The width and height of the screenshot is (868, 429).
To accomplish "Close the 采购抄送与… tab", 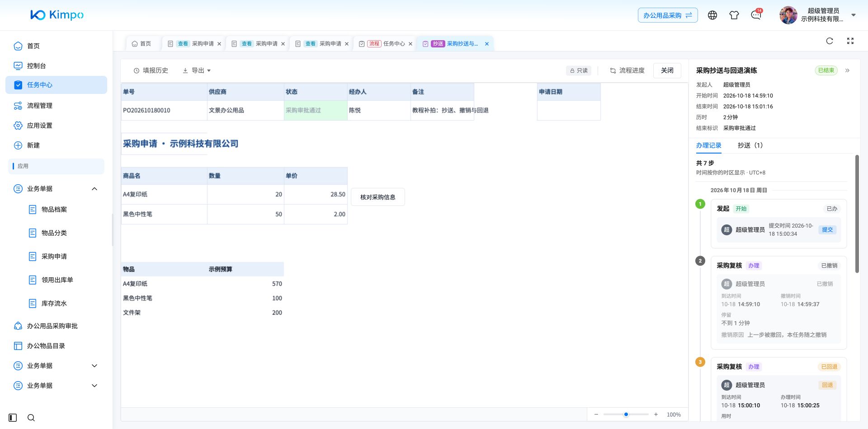I will tap(487, 44).
